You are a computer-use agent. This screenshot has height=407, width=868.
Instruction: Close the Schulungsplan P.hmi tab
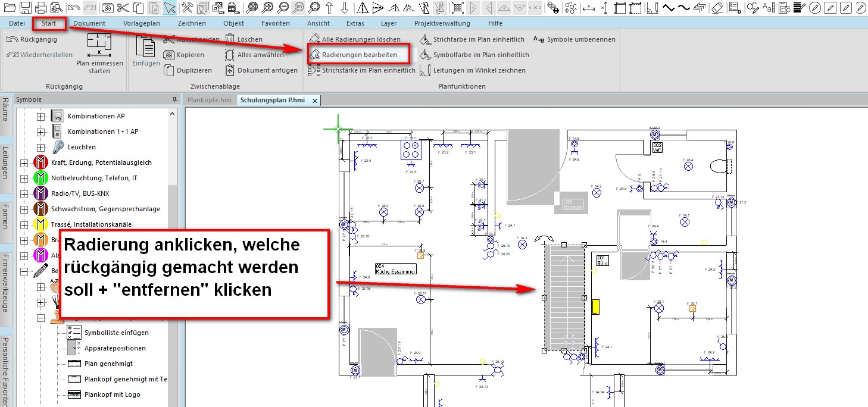[x=315, y=101]
